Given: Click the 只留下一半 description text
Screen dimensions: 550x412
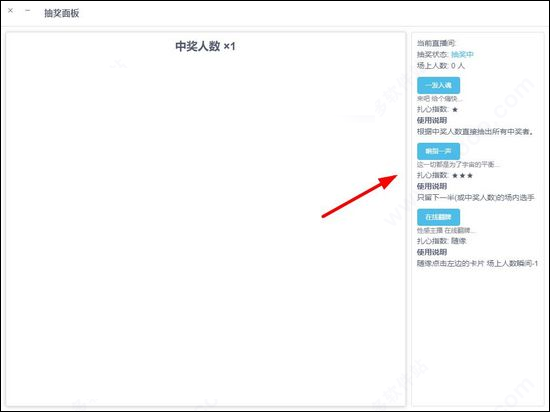Looking at the screenshot, I should [476, 197].
